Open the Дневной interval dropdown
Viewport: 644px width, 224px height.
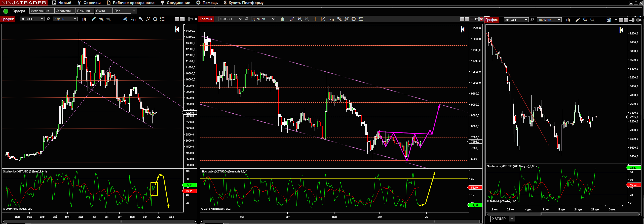[x=263, y=19]
